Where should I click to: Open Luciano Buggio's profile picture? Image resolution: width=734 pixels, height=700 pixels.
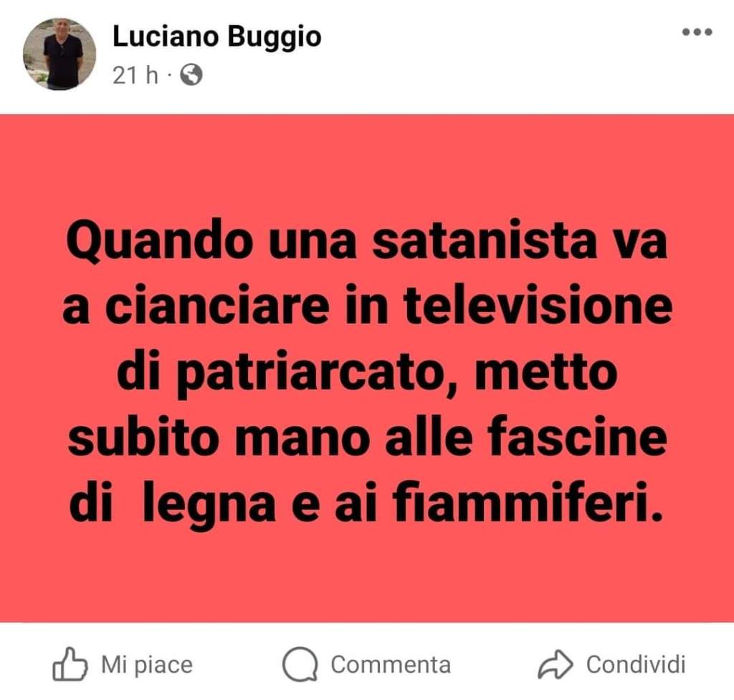point(59,54)
